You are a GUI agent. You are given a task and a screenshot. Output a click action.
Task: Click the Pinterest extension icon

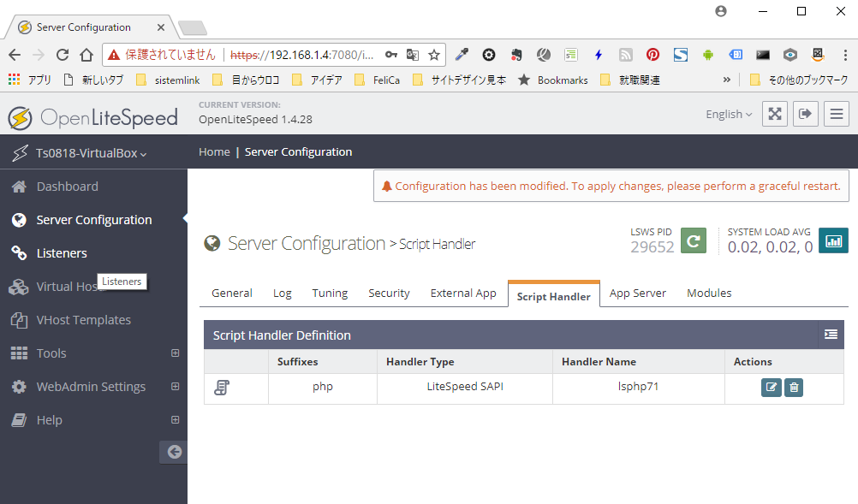pyautogui.click(x=652, y=54)
